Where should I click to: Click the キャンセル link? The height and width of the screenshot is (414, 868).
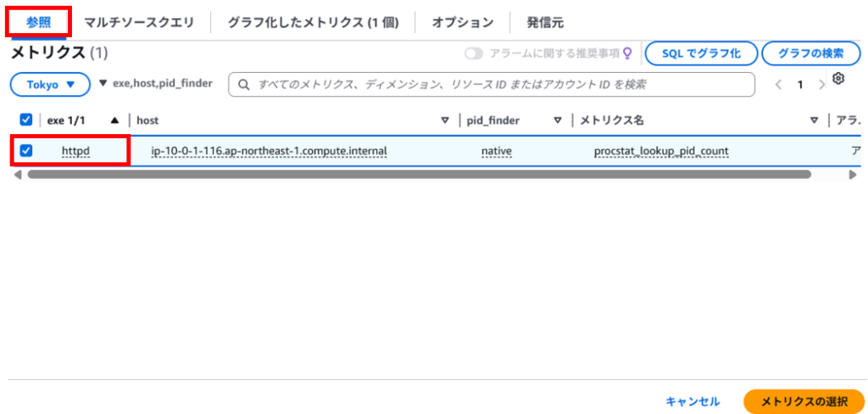693,401
